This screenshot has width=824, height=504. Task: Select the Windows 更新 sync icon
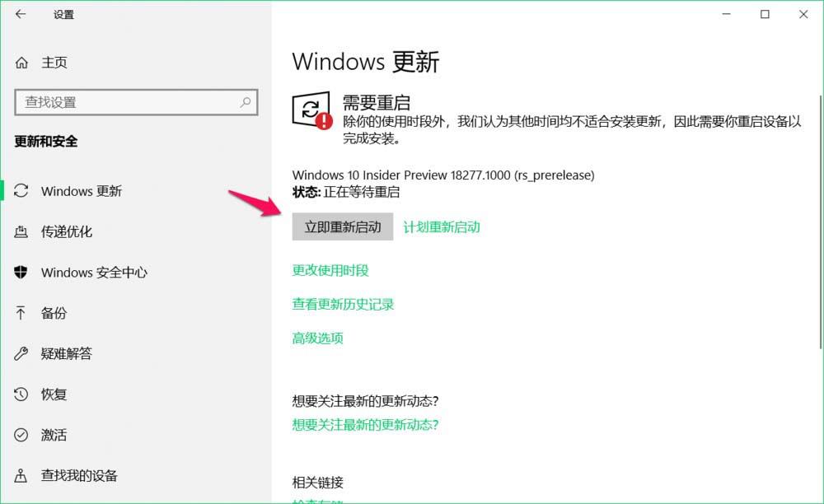(x=21, y=190)
